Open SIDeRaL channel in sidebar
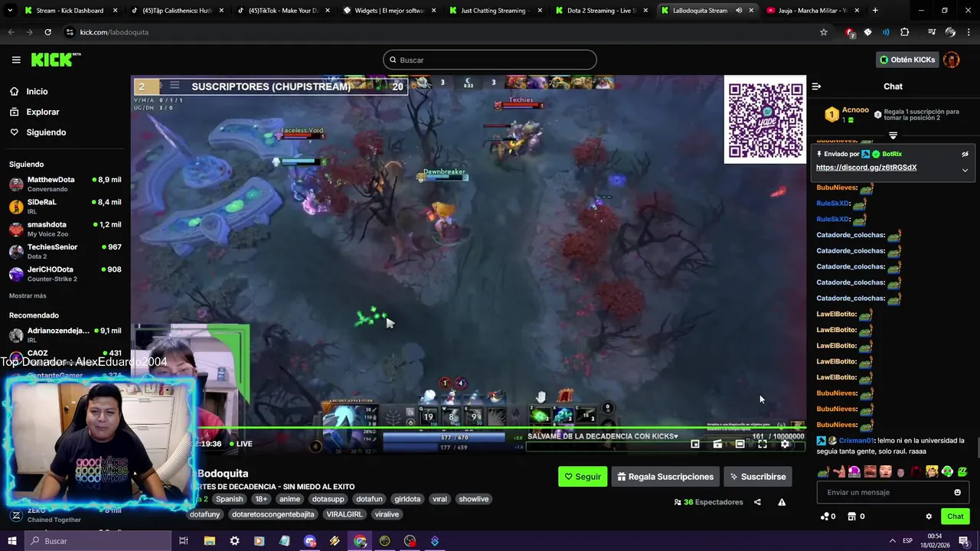The width and height of the screenshot is (980, 551). [65, 207]
